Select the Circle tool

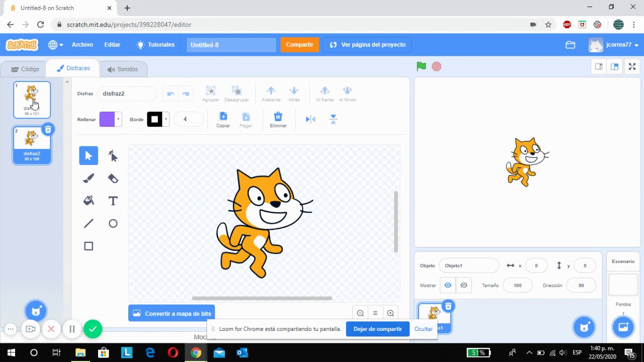(x=113, y=223)
